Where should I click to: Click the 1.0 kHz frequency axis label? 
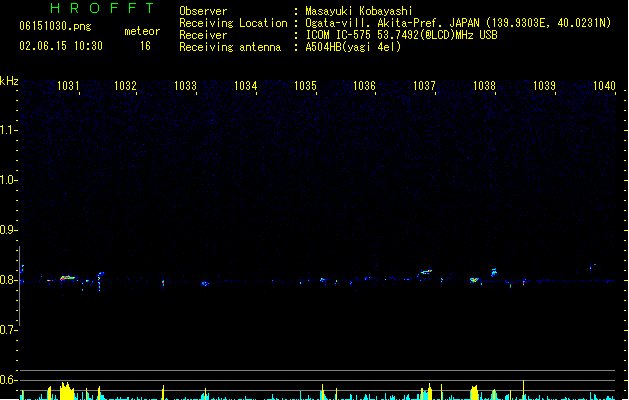point(7,180)
